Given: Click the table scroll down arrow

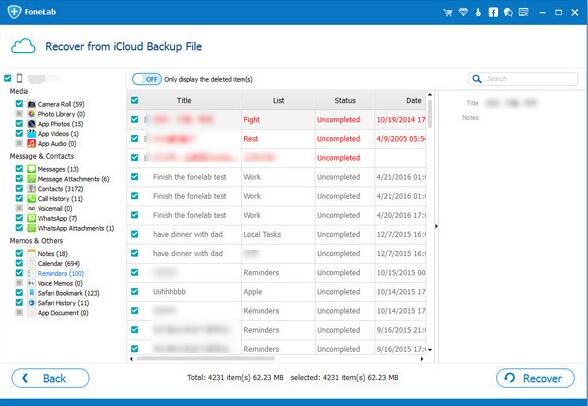Looking at the screenshot, I should tap(430, 350).
